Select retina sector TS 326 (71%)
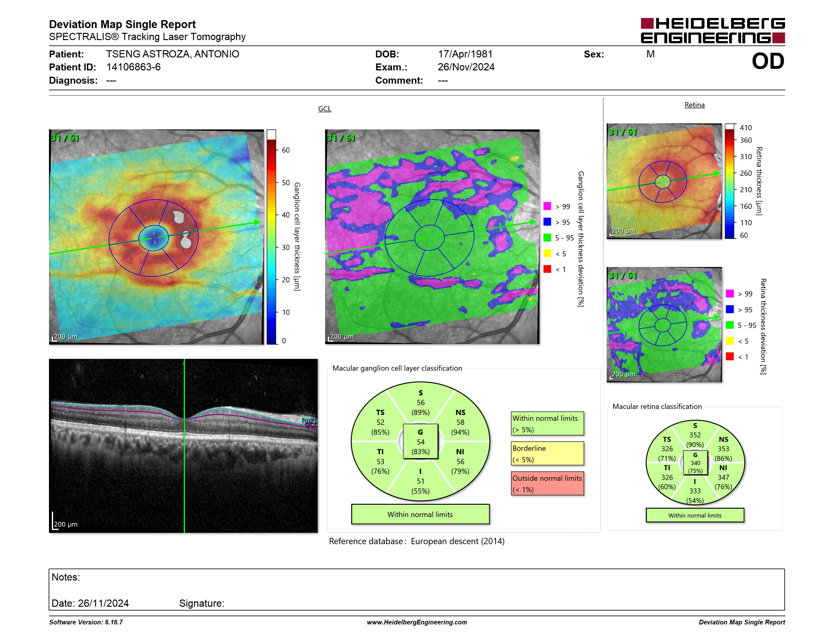Viewport: 834px width, 644px height. point(667,449)
